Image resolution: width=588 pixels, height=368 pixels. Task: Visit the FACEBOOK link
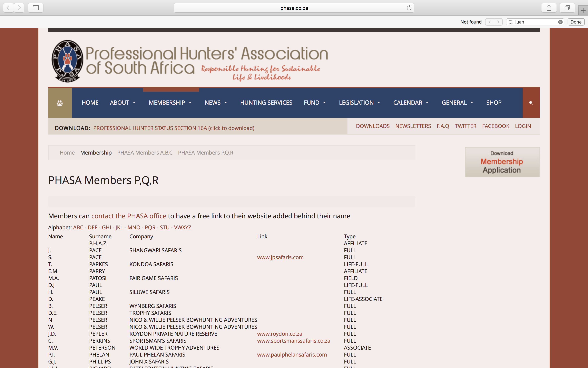point(496,126)
